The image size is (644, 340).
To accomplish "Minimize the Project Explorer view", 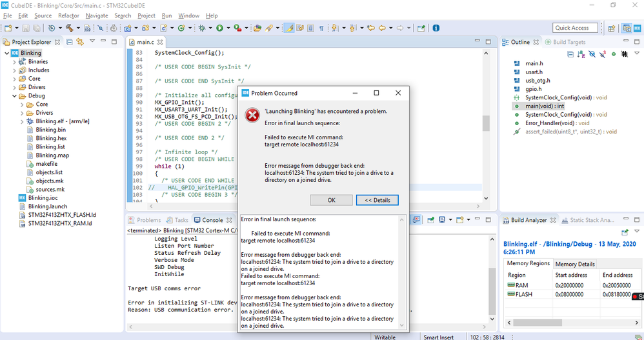I will (103, 41).
